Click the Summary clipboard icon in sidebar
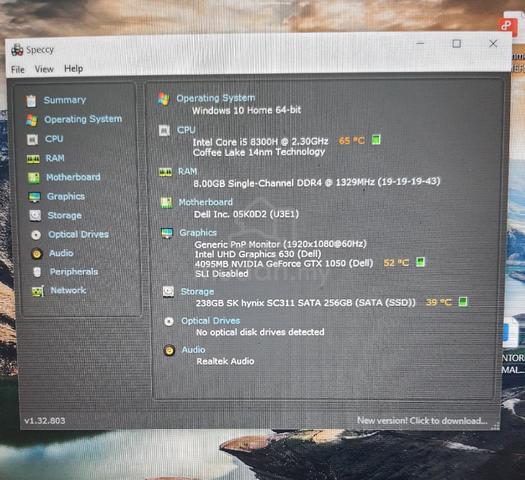Screen dimensions: 525x480 (31, 101)
